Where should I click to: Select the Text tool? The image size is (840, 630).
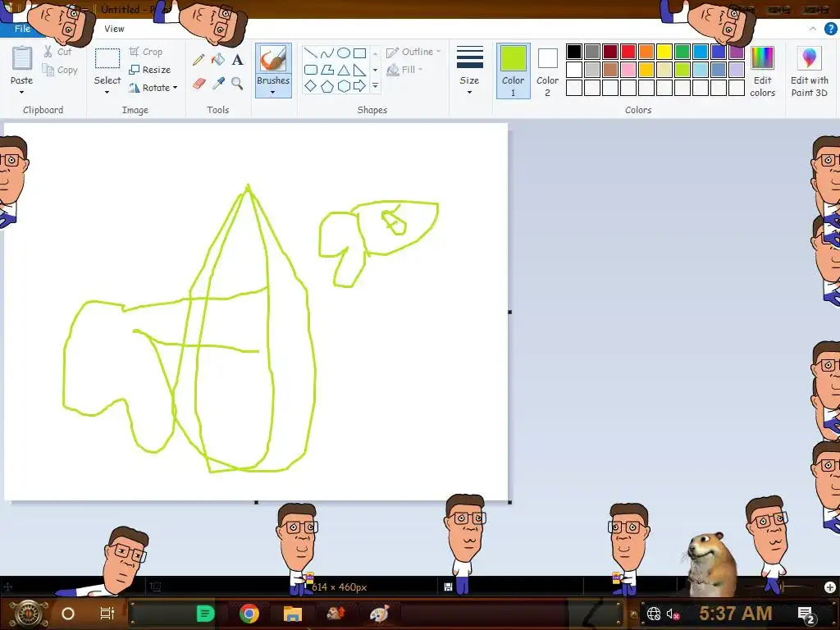(237, 59)
